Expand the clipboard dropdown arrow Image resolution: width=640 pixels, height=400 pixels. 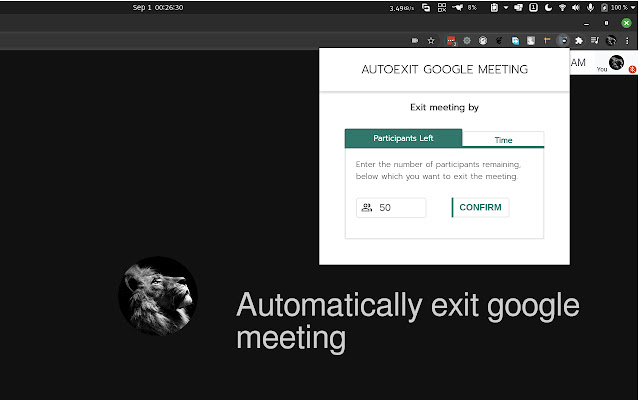[506, 7]
